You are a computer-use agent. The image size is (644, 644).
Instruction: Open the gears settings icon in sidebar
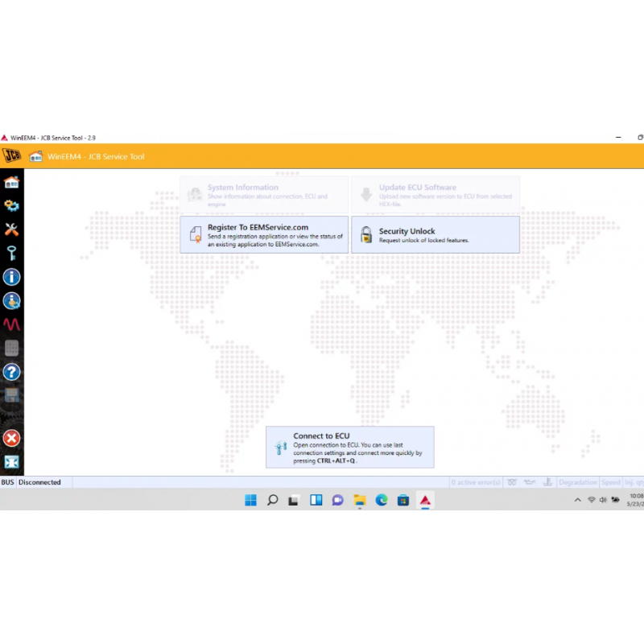pos(11,205)
